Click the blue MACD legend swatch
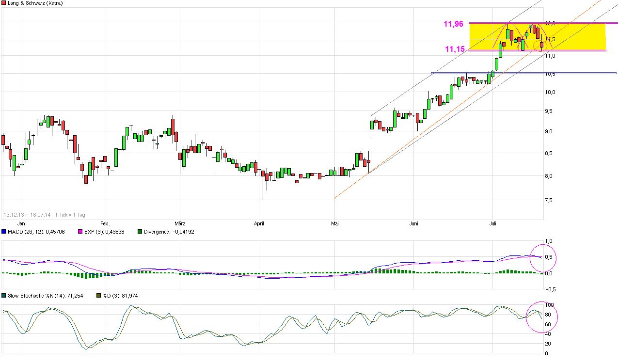Screen dimensions: 618x364 (4, 232)
